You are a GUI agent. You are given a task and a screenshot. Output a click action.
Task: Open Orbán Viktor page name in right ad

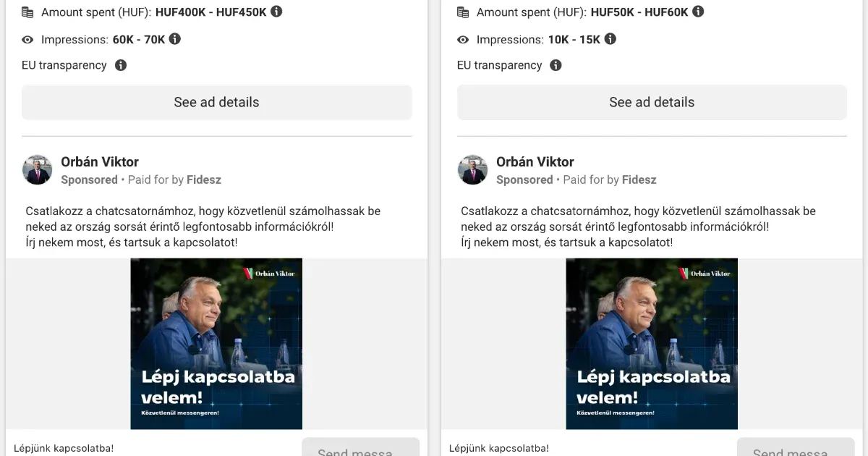[x=535, y=162]
